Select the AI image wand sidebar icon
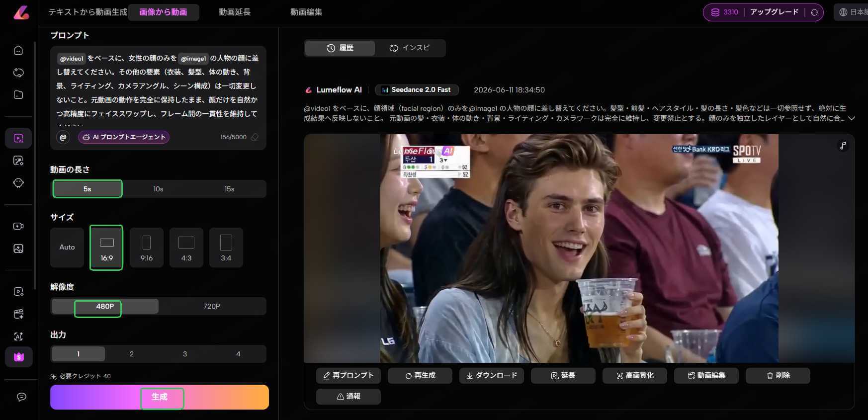Image resolution: width=868 pixels, height=420 pixels. click(18, 161)
